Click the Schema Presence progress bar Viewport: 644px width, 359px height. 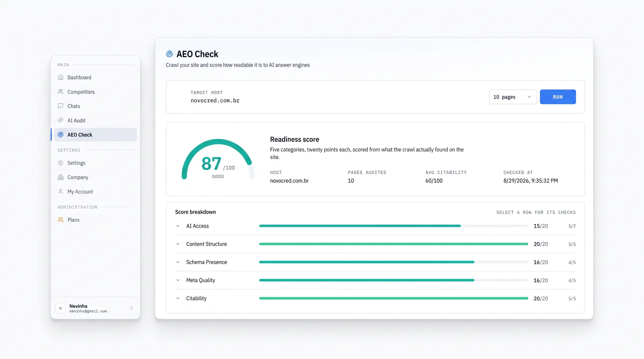click(x=394, y=262)
